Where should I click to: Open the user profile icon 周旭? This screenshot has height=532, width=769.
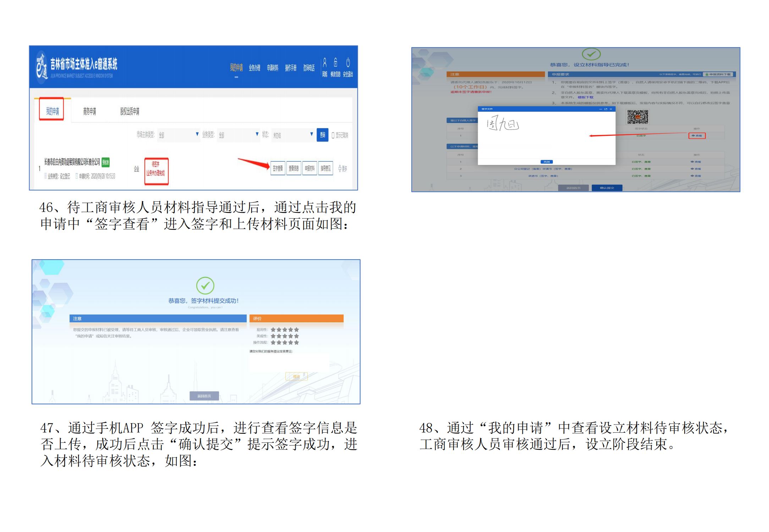pyautogui.click(x=325, y=63)
